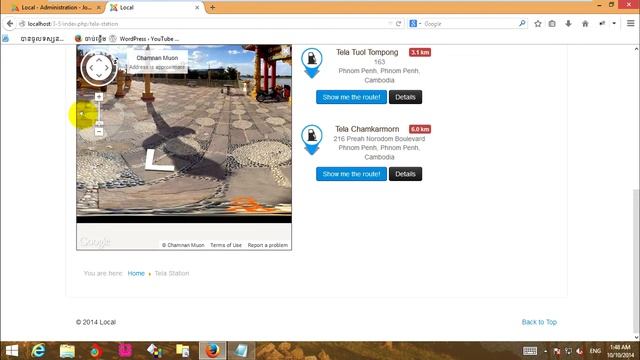Click the Street View pan compass control

[99, 68]
